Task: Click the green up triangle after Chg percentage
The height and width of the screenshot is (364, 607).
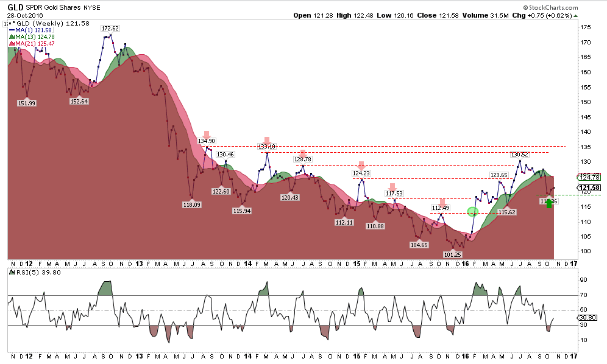Action: [x=576, y=16]
